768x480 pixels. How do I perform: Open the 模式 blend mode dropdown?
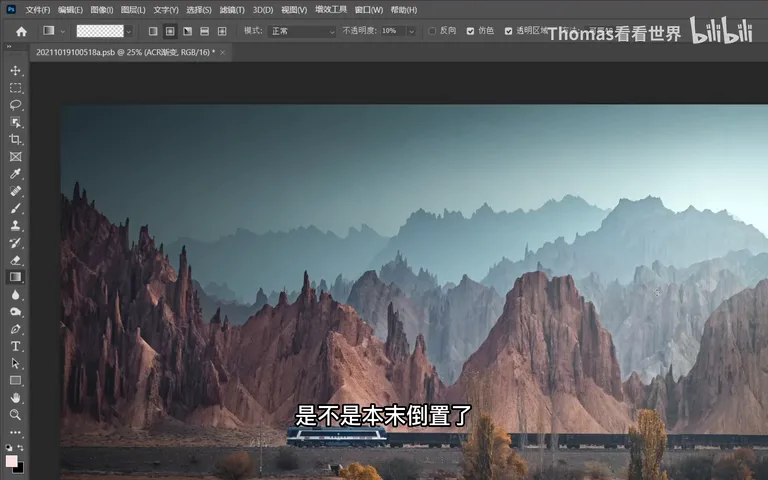coord(302,31)
